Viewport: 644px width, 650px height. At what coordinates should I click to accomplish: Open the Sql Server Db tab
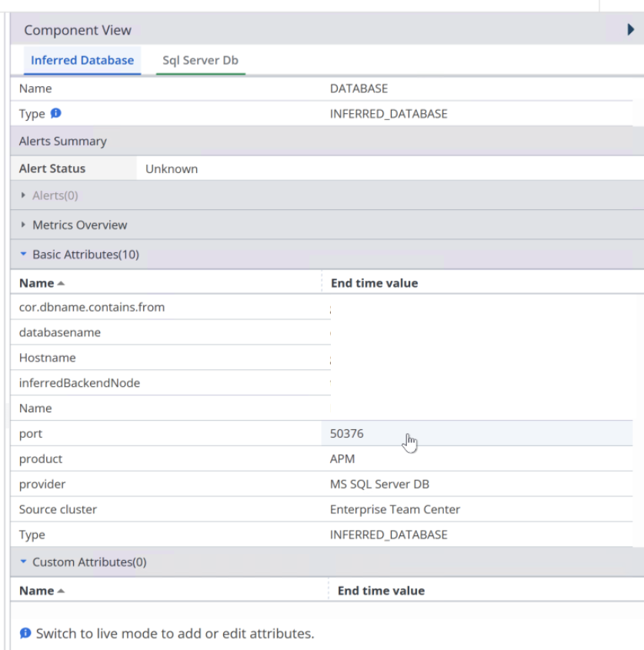[200, 60]
